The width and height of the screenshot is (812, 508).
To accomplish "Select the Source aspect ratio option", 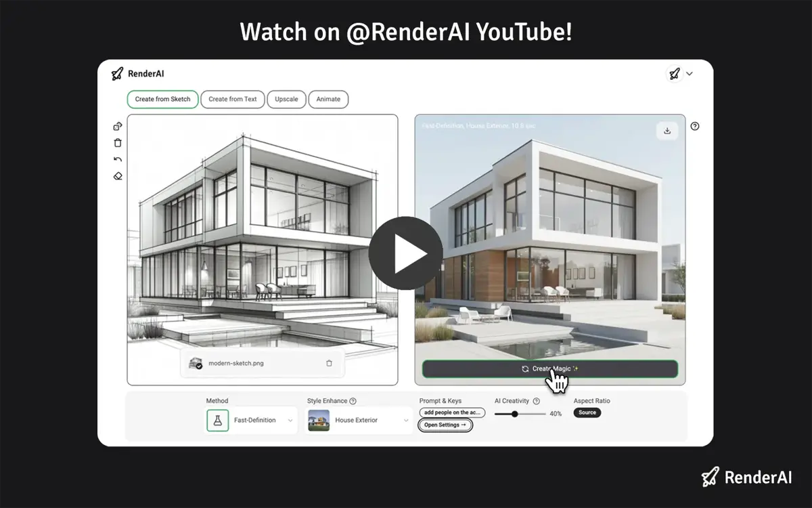I will click(587, 412).
